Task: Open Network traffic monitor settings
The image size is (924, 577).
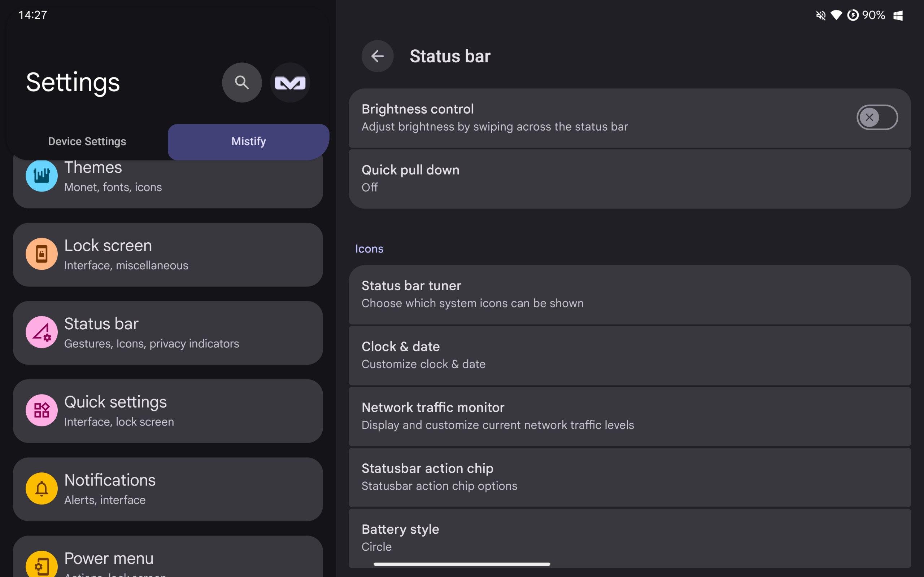Action: click(629, 416)
